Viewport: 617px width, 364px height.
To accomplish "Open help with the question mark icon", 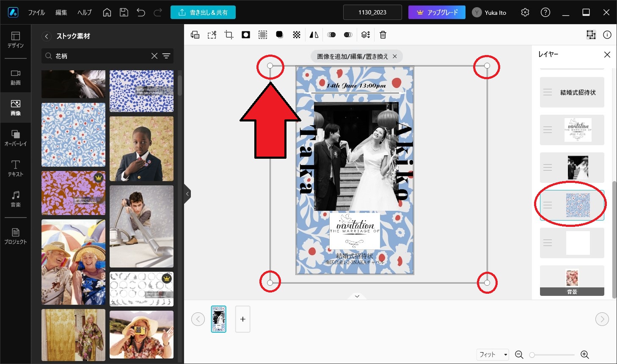I will pos(545,12).
